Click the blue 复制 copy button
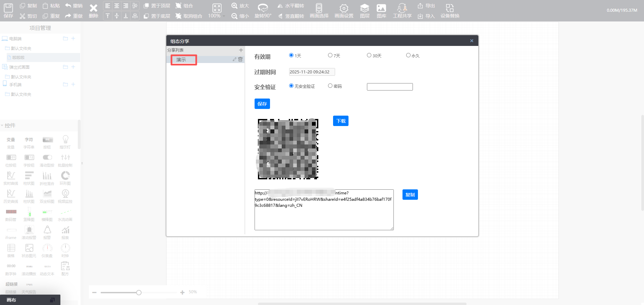 pyautogui.click(x=410, y=195)
